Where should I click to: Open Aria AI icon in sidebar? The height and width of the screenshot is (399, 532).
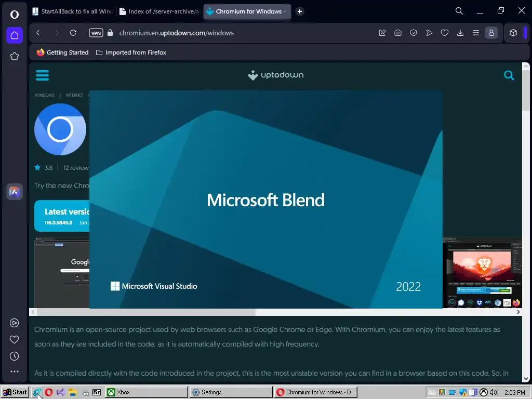tap(14, 192)
